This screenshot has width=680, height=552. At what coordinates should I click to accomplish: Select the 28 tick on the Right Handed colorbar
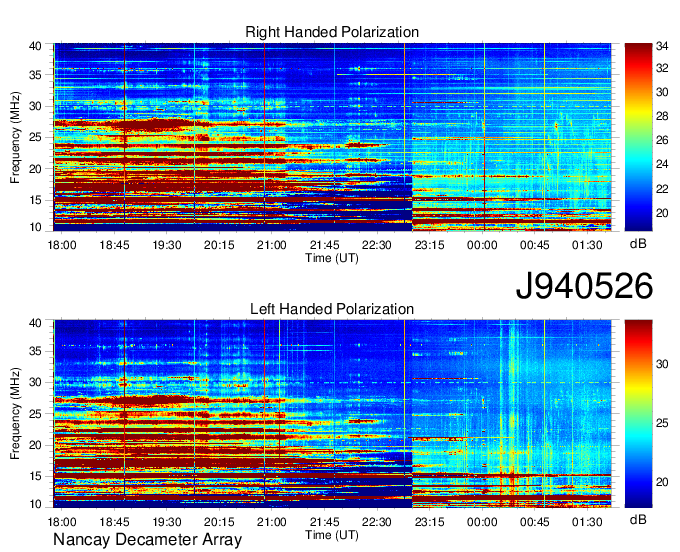[662, 116]
